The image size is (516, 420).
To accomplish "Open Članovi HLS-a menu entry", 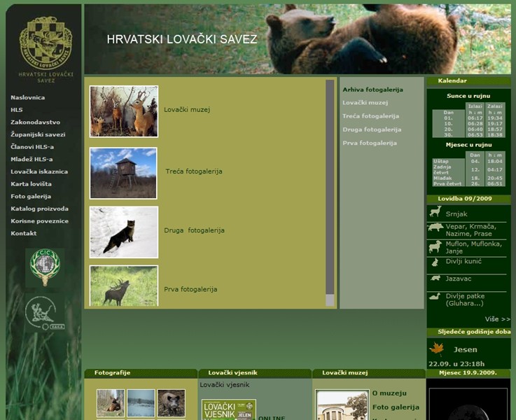I will 32,147.
